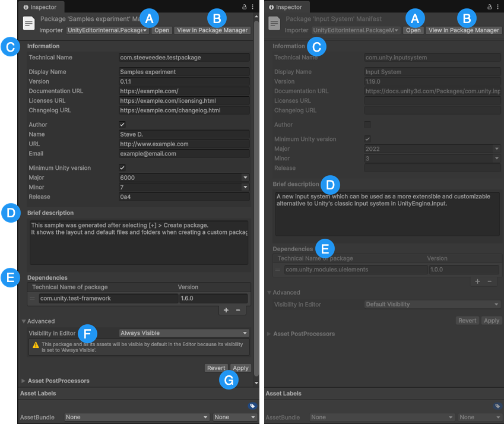Click com.steeveedee.testpackage technical name field
This screenshot has height=424, width=504.
(x=184, y=58)
